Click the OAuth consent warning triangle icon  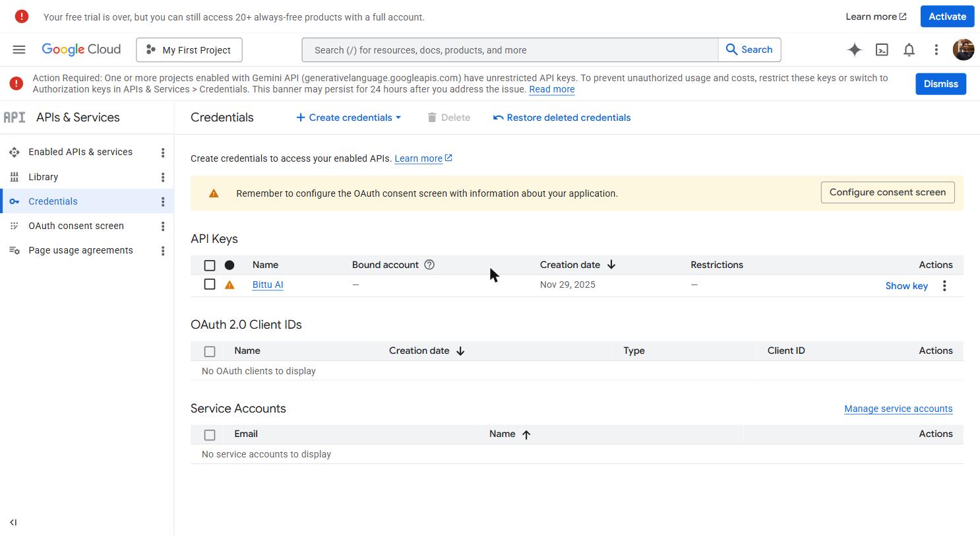(x=214, y=193)
